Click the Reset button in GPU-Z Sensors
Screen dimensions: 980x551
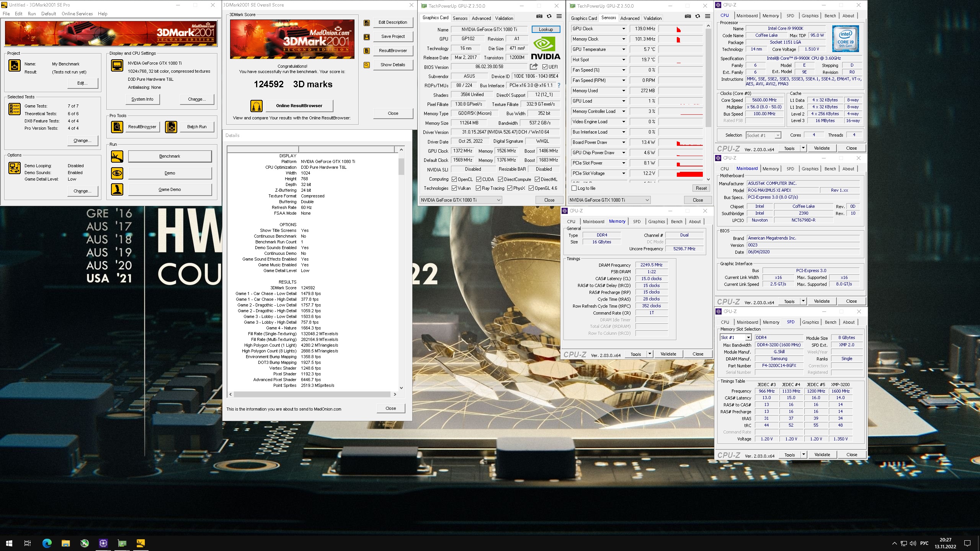click(x=701, y=188)
